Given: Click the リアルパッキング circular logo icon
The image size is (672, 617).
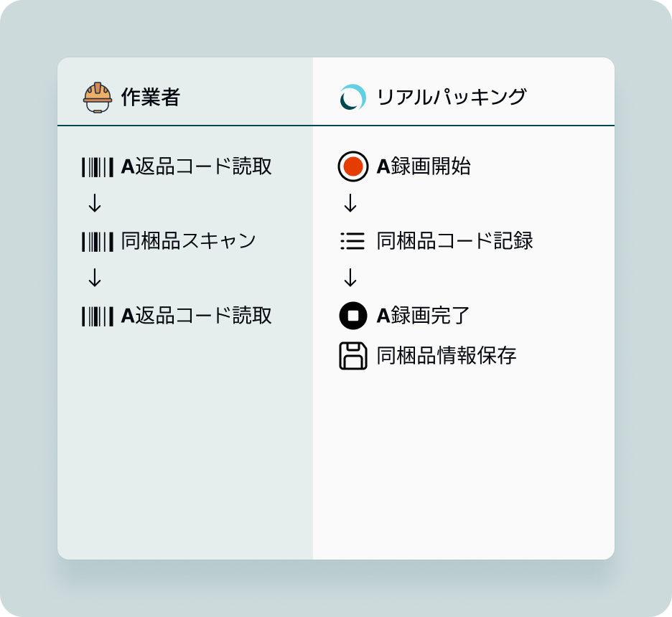Looking at the screenshot, I should 353,97.
